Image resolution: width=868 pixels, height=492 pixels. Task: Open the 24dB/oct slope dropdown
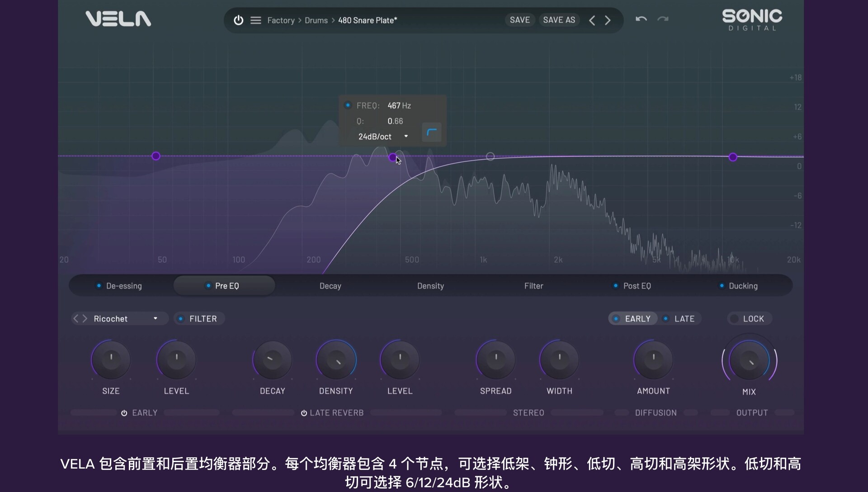coord(383,137)
